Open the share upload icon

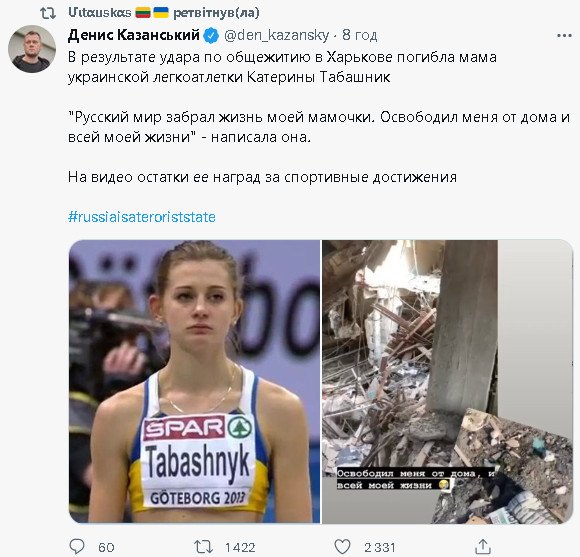[483, 546]
